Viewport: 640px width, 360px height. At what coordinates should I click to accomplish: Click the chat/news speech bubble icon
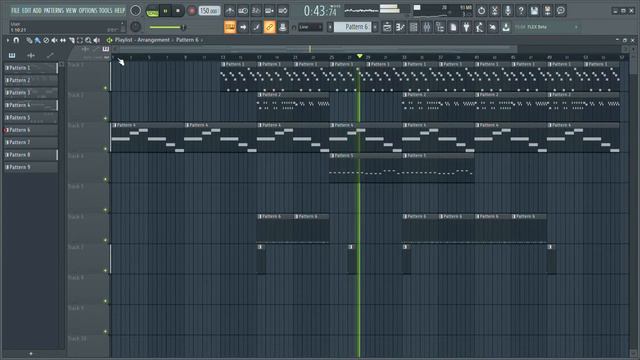(561, 11)
